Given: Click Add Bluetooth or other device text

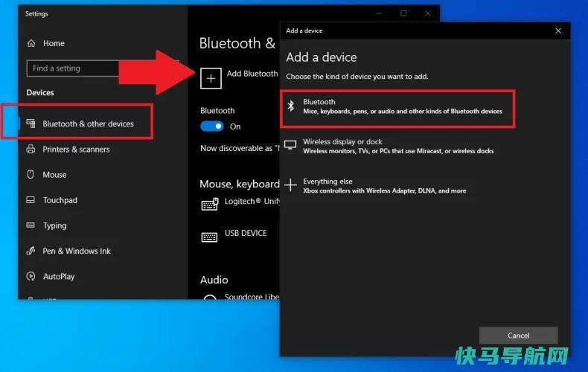Looking at the screenshot, I should tap(252, 74).
